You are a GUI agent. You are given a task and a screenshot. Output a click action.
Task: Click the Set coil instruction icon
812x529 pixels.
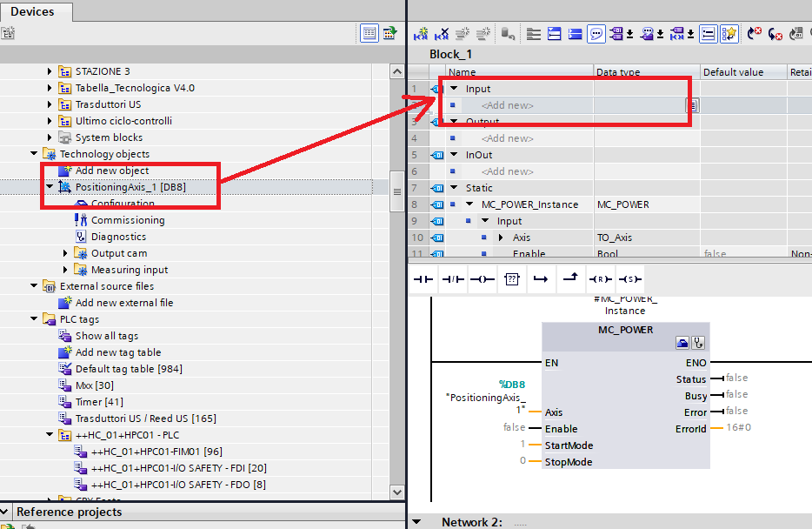point(629,279)
